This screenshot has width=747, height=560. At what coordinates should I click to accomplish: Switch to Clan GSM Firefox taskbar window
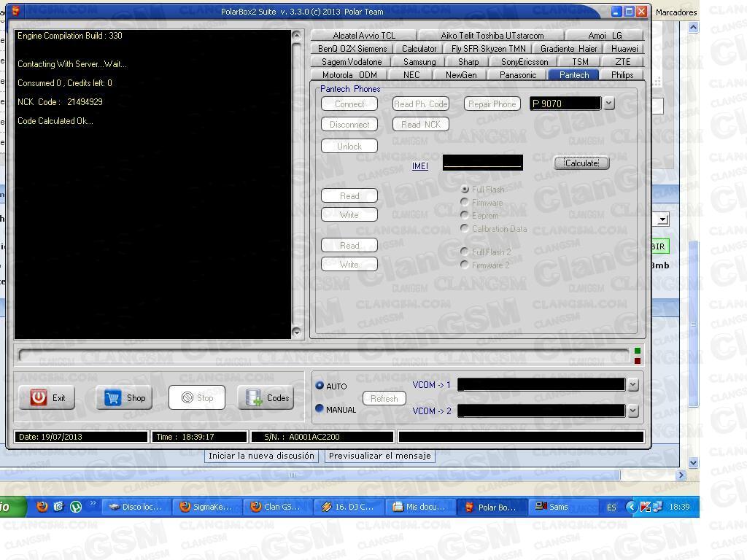[277, 507]
